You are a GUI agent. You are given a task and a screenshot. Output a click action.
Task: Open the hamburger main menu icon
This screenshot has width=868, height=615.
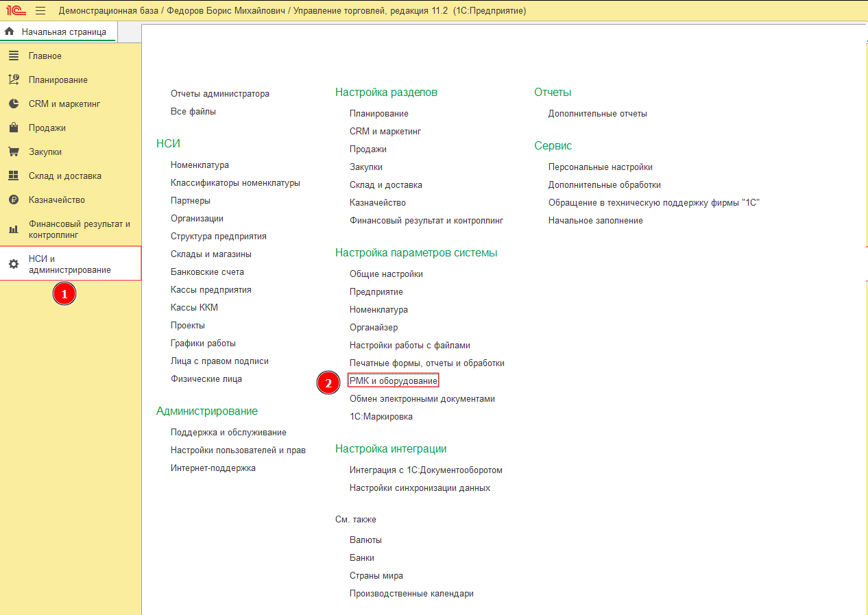point(40,10)
